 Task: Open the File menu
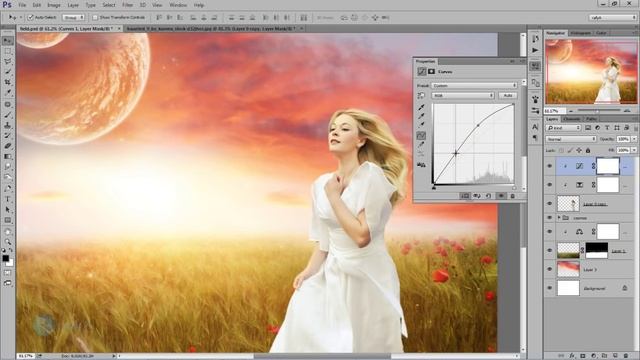tap(22, 5)
